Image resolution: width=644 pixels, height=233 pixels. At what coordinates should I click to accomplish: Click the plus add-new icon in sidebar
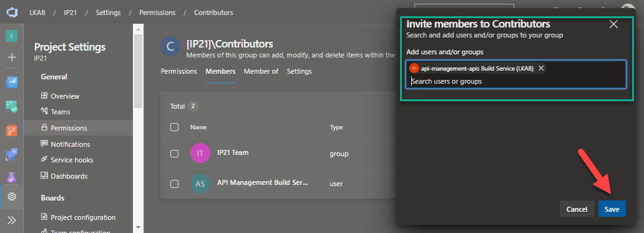click(x=11, y=57)
